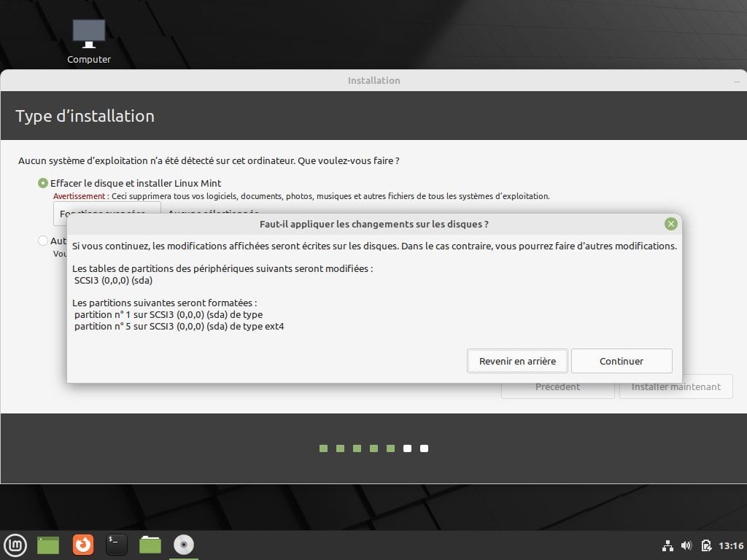Click the partition n° 5 ext4 line
This screenshot has height=560, width=747.
tap(179, 326)
